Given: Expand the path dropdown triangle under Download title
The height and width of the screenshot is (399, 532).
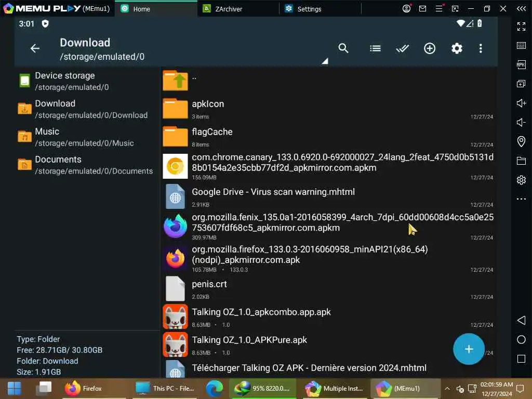Looking at the screenshot, I should [x=325, y=61].
